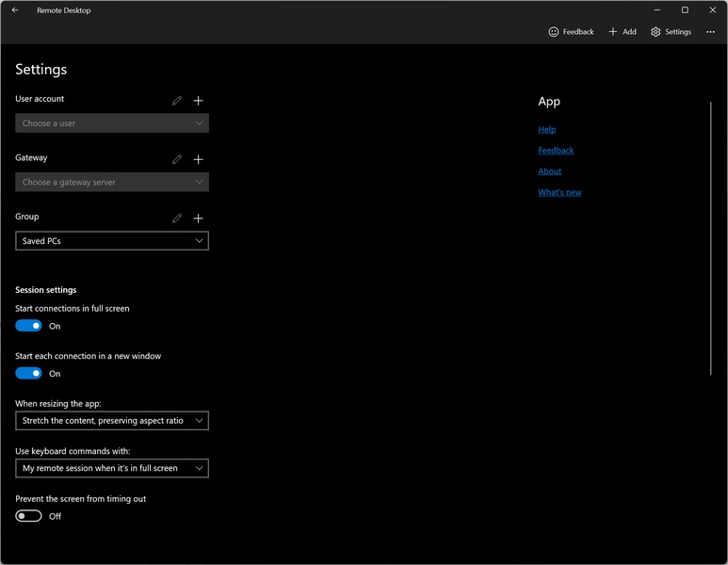Enable Prevent the screen from timing out

point(29,516)
